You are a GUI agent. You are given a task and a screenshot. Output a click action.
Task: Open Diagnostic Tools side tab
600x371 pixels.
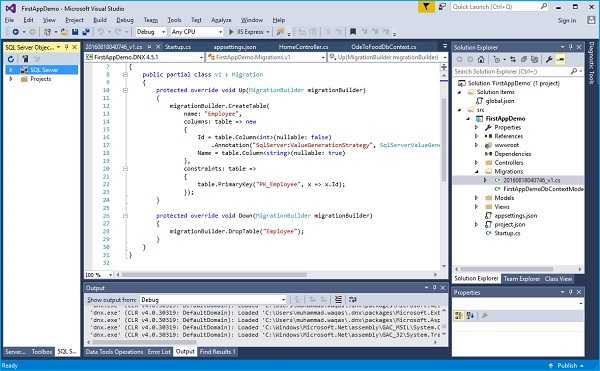point(592,63)
